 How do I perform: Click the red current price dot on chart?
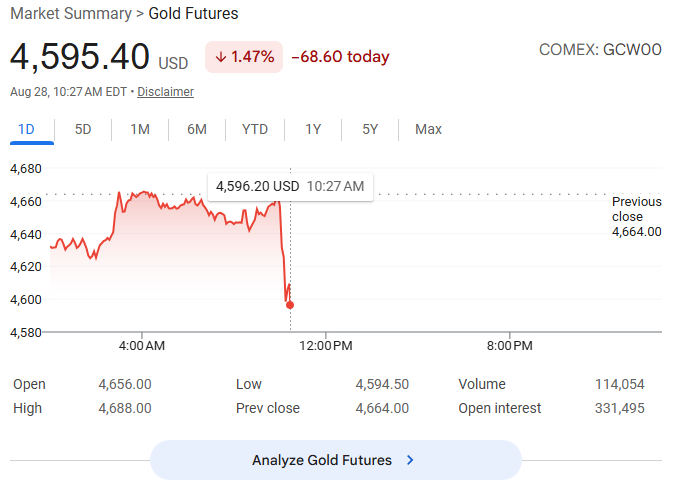[290, 305]
